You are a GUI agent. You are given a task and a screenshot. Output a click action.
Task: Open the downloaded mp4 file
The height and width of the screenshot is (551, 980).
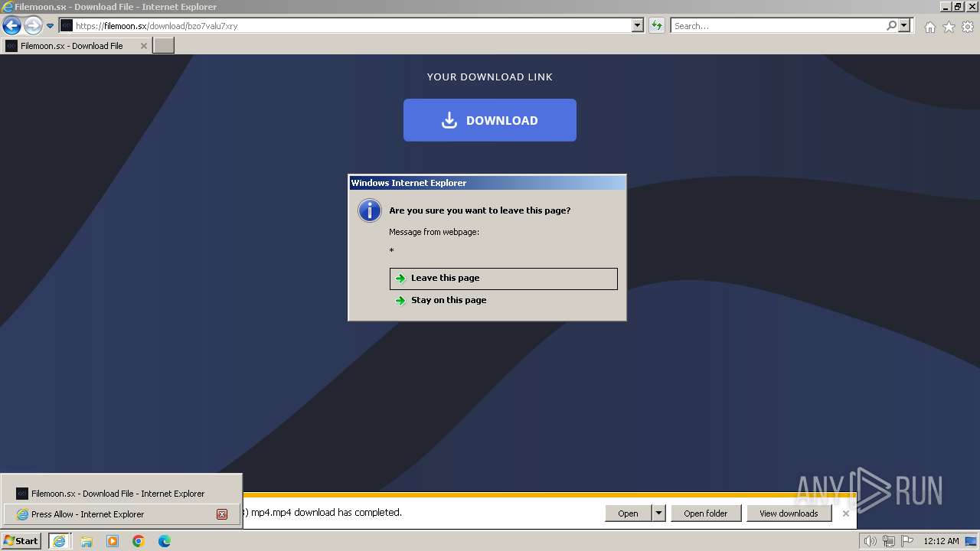point(628,514)
